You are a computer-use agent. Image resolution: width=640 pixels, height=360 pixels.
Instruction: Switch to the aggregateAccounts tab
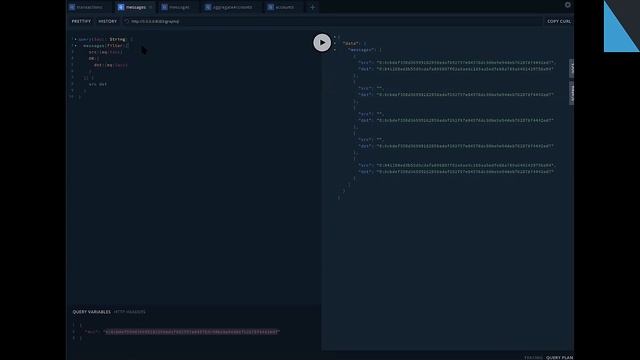click(x=229, y=7)
